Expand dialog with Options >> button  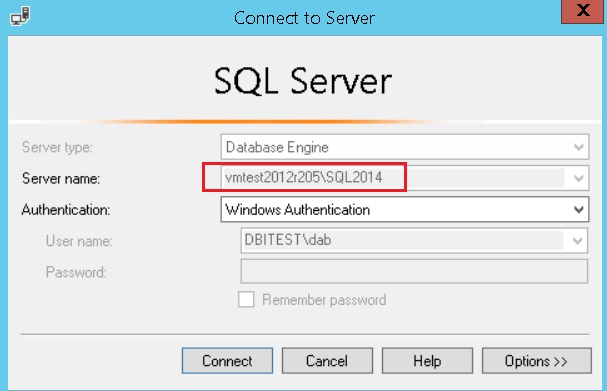click(x=537, y=360)
